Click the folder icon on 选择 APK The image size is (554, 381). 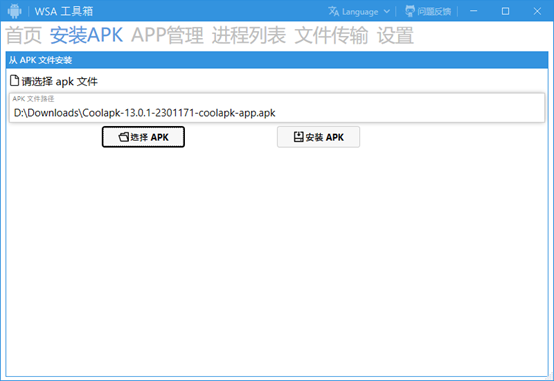123,137
